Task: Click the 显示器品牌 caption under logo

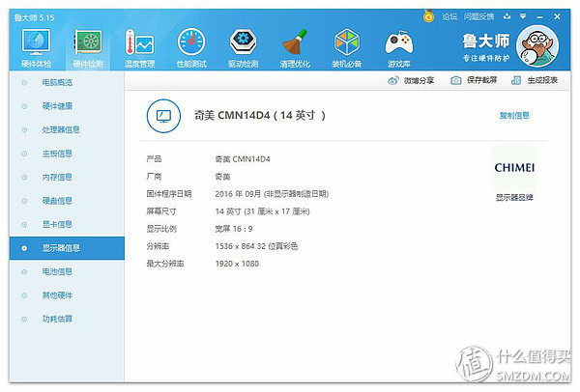Action: click(514, 198)
